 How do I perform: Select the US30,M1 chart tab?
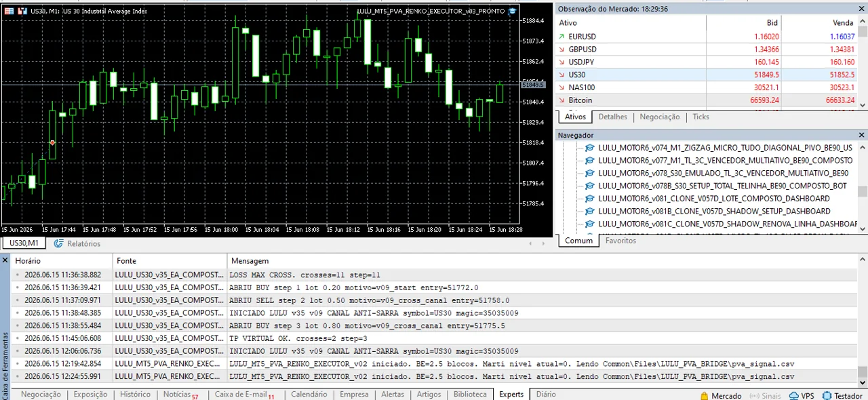(24, 243)
